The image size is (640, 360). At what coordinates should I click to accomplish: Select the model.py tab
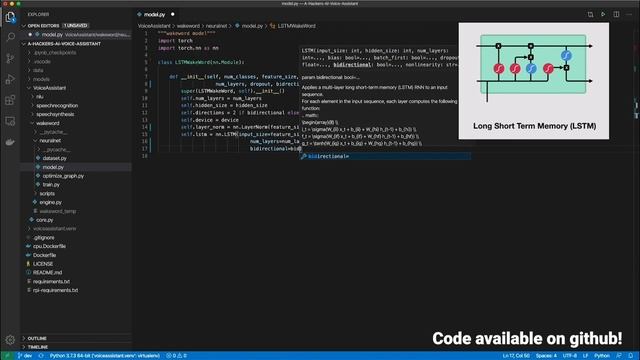point(154,14)
